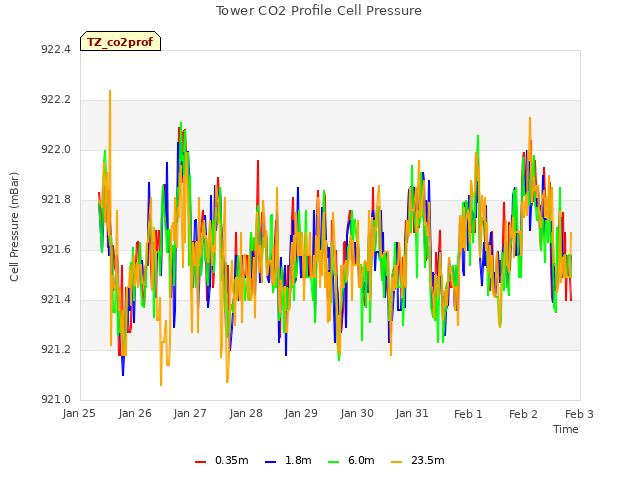Click the Jan 26 x-axis tick label
Screen dimensions: 640x480
[135, 413]
